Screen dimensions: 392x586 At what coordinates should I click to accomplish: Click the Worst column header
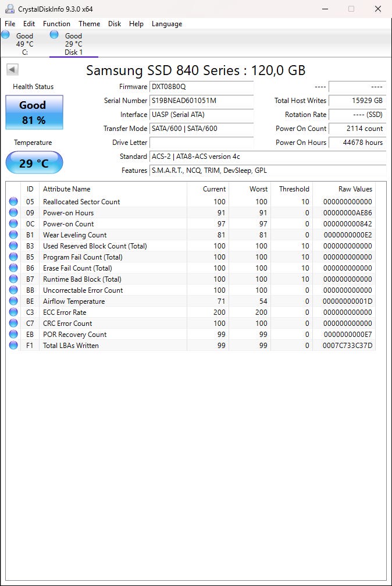250,189
